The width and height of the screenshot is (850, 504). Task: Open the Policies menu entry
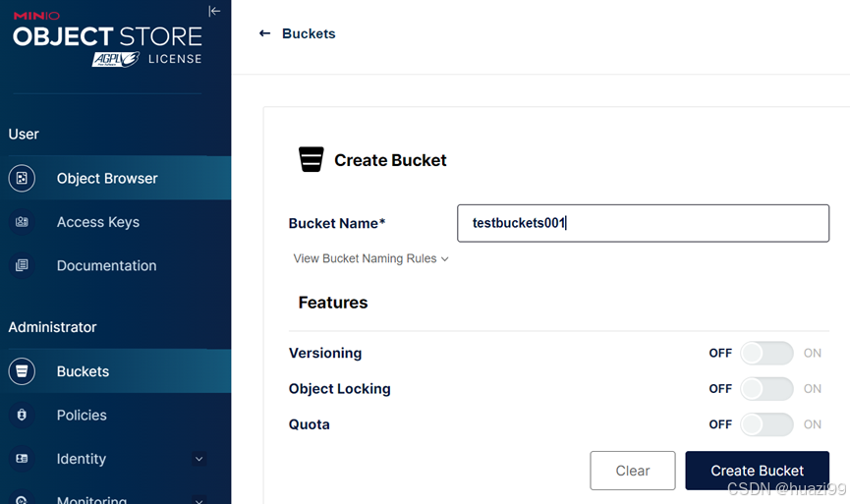click(116, 415)
